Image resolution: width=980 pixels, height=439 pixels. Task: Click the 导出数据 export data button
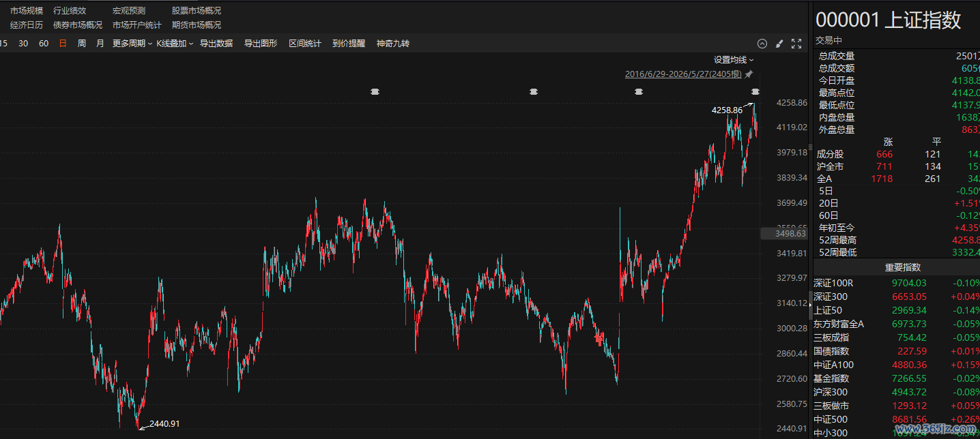(216, 44)
